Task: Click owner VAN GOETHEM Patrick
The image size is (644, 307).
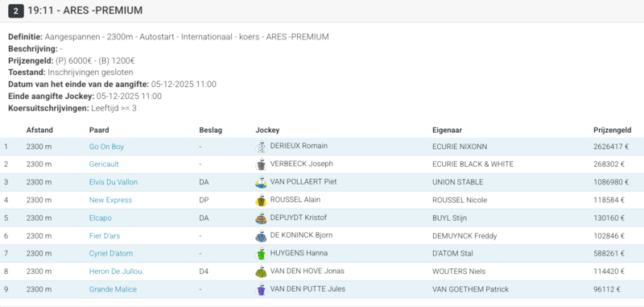Action: click(x=470, y=289)
